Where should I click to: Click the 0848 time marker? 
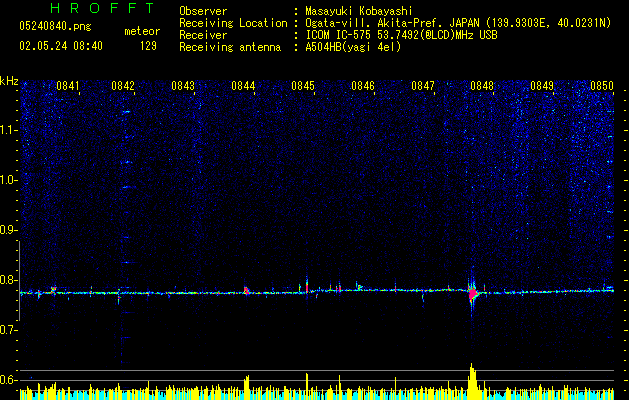tap(482, 86)
